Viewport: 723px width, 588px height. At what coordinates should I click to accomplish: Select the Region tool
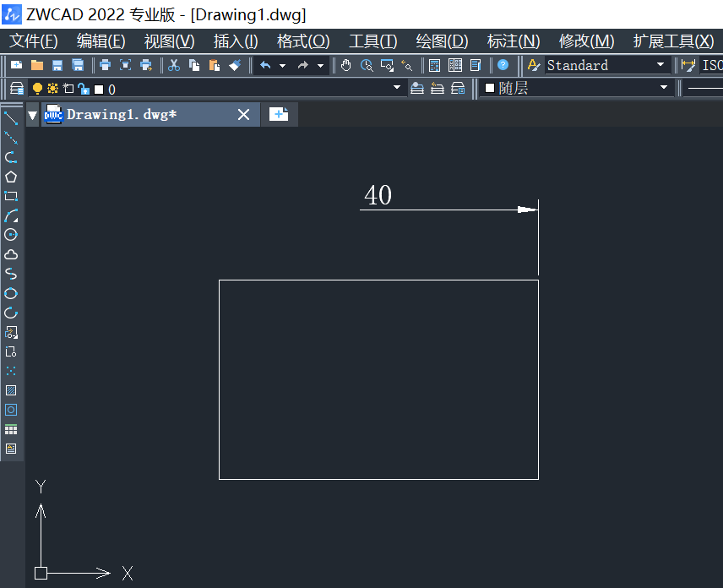[x=11, y=410]
